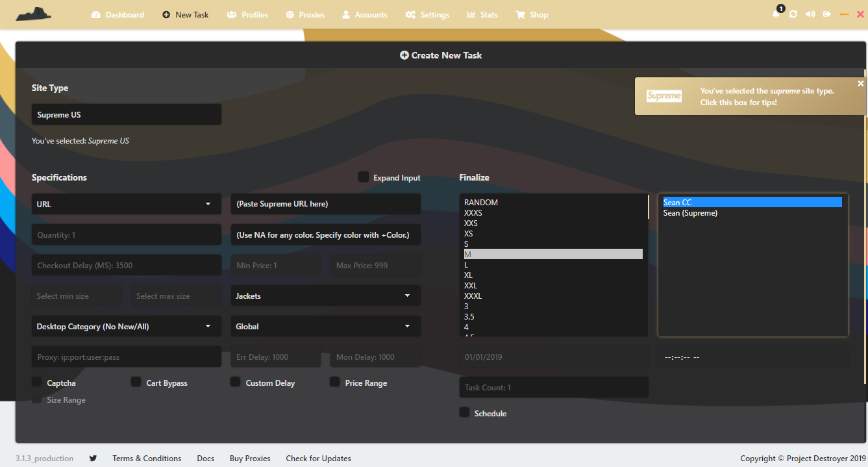The image size is (868, 467).
Task: Click Check for Updates
Action: pos(319,459)
